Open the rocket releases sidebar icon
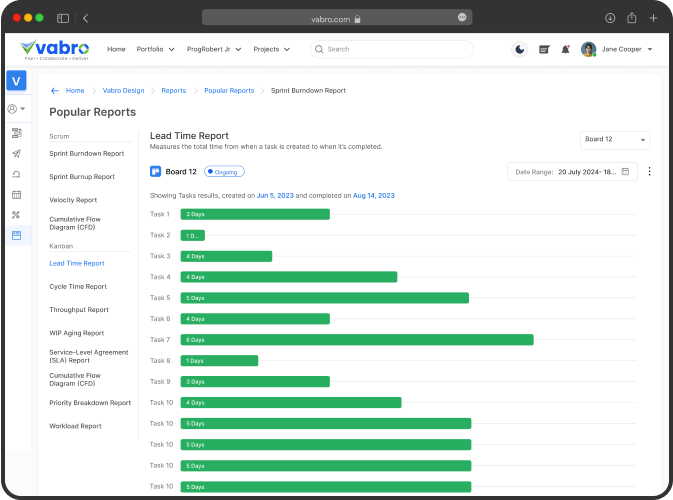 click(x=16, y=154)
